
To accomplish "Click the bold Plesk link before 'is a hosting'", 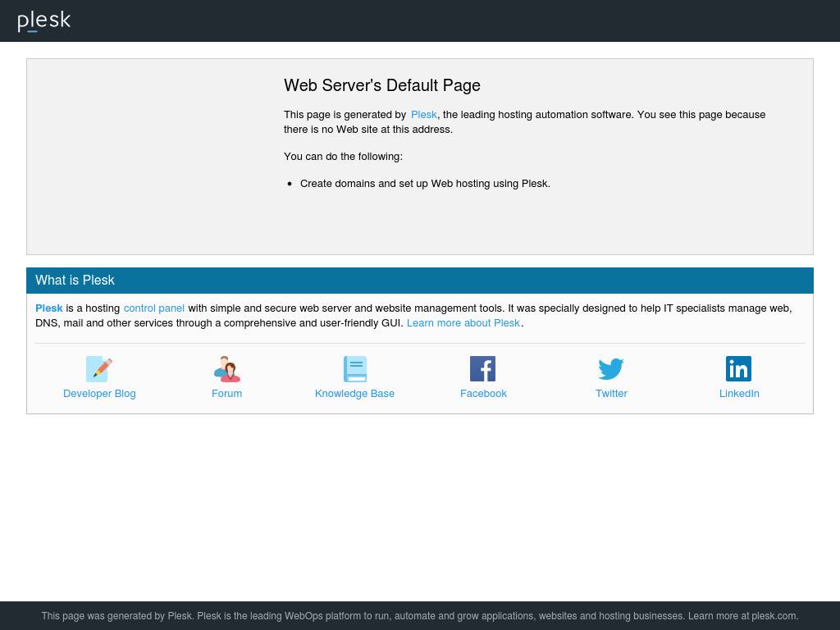I will tap(49, 308).
